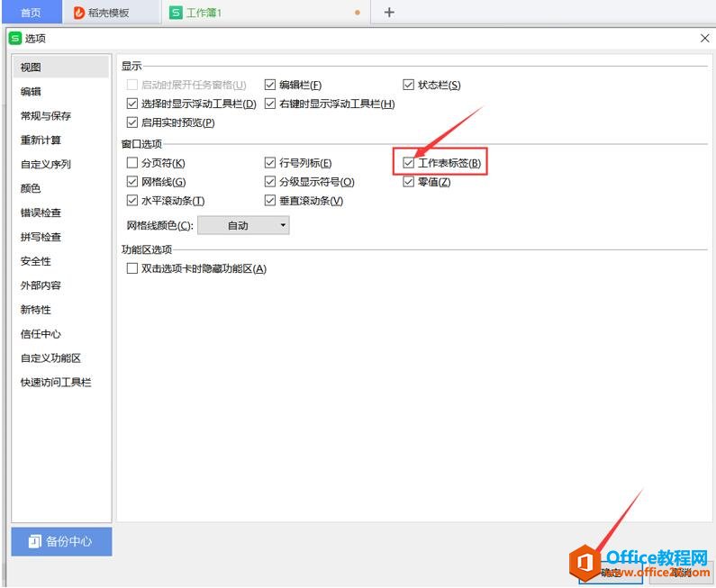Enable 分页符 checkbox

click(x=132, y=162)
